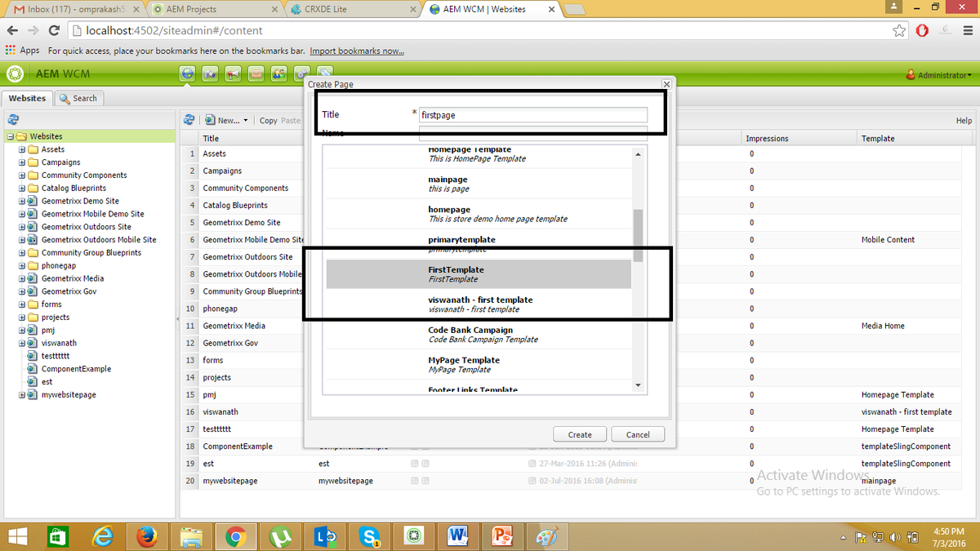Click the Create button
This screenshot has height=551, width=980.
[580, 434]
